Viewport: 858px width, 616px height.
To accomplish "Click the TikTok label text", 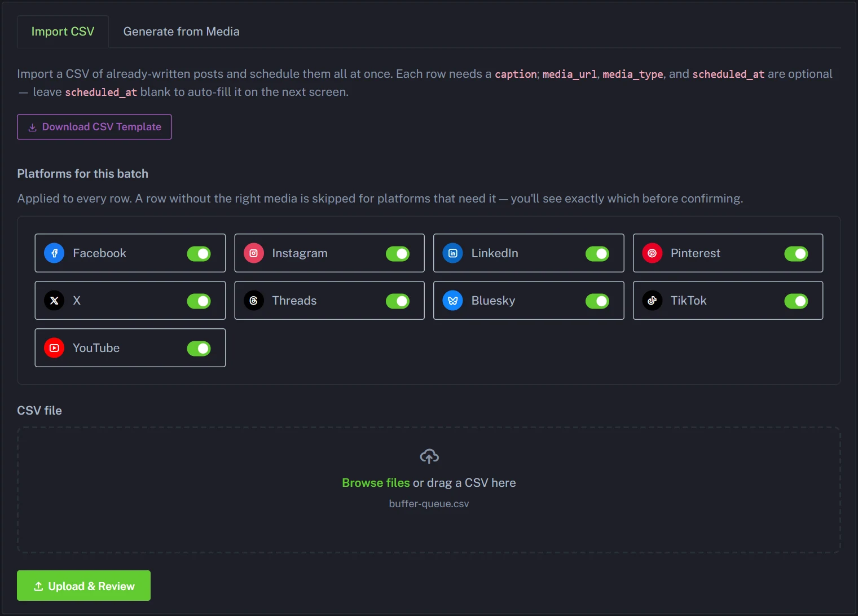I will tap(688, 301).
